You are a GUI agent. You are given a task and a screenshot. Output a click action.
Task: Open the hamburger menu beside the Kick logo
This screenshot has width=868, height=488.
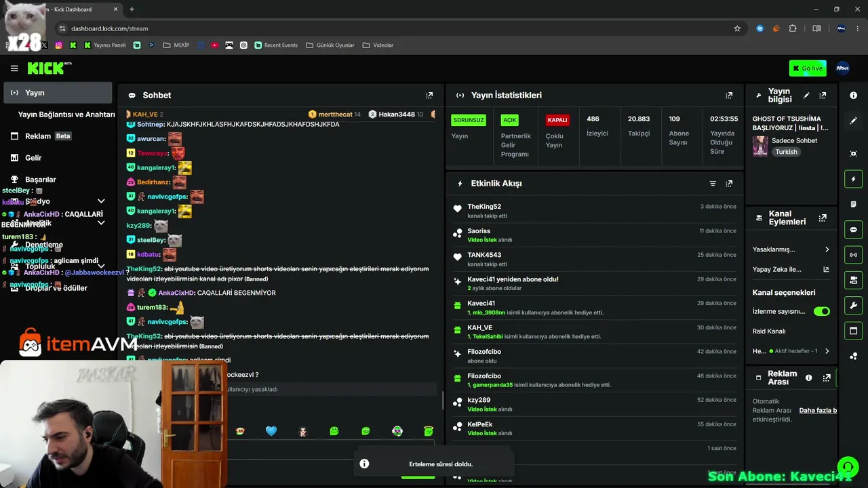point(14,68)
